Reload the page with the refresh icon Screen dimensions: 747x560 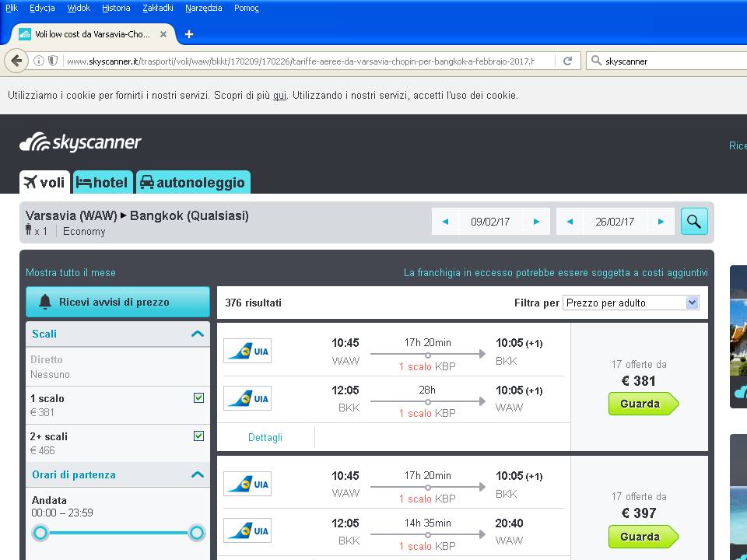pyautogui.click(x=567, y=61)
